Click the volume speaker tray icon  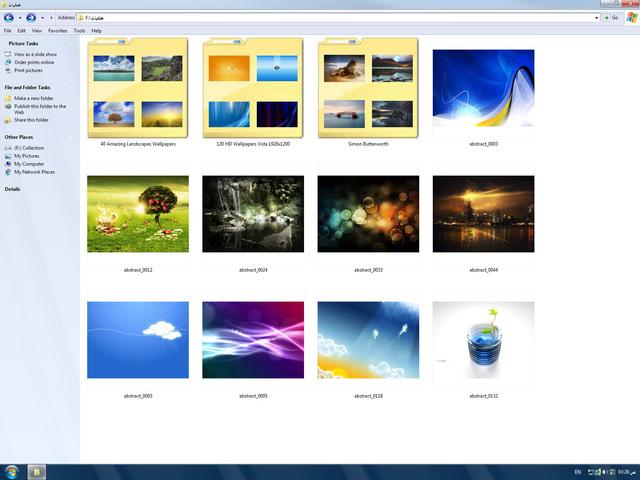(604, 472)
